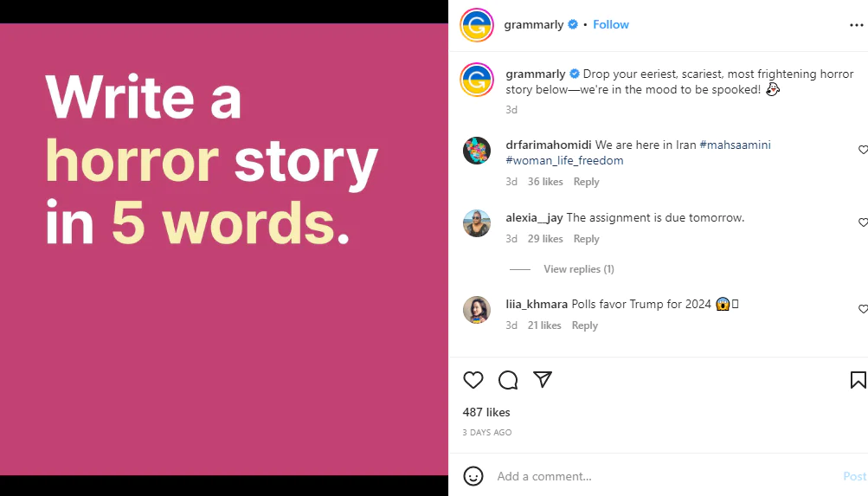The image size is (868, 496).
Task: Like the post with the heart icon
Action: (473, 380)
